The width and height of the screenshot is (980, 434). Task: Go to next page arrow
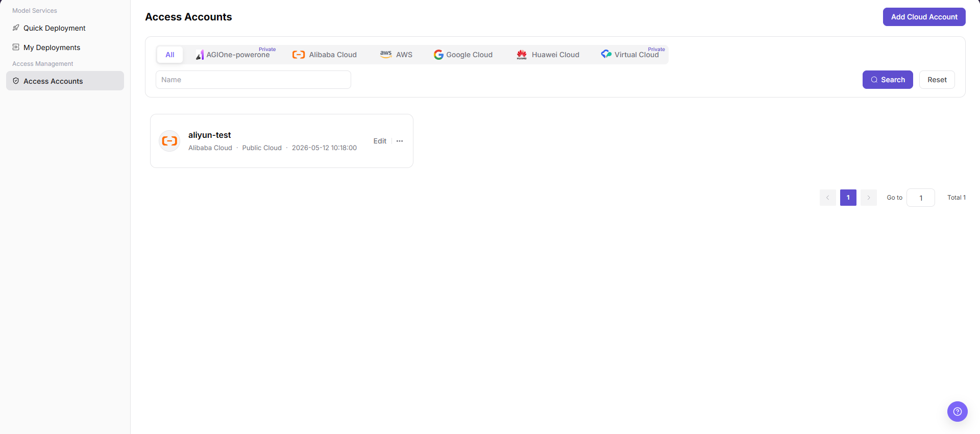868,198
